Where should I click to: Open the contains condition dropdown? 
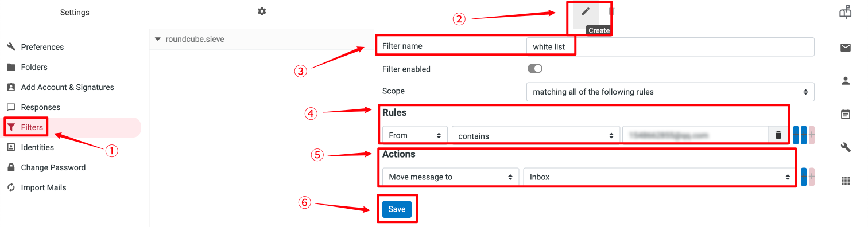coord(536,136)
